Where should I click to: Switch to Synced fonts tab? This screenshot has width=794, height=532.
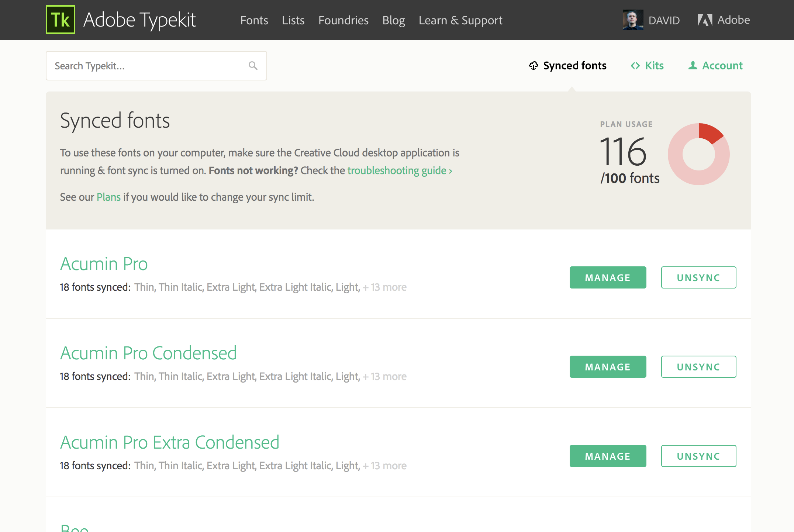[x=568, y=66]
